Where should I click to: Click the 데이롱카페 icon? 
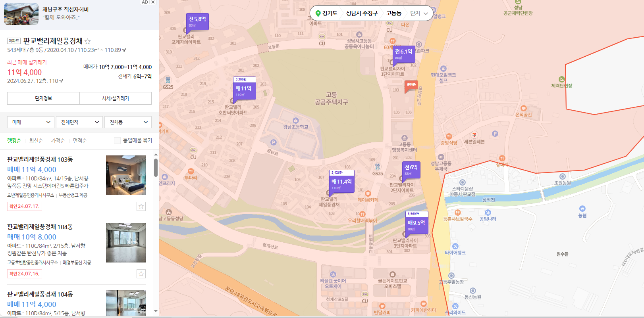pos(368,193)
